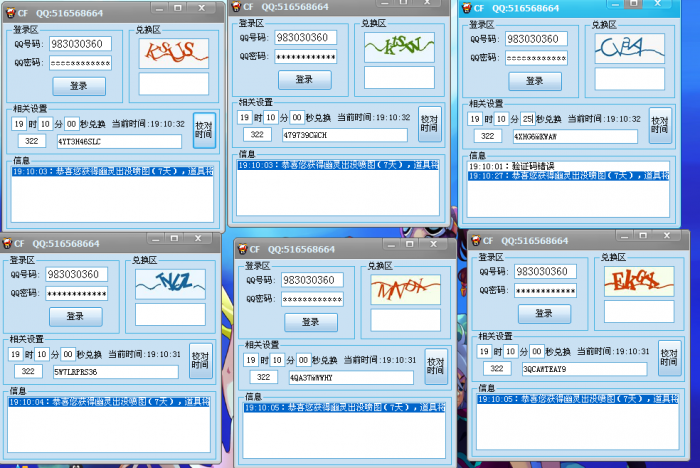Focus the answer box under the green captcha
The height and width of the screenshot is (468, 700).
[399, 78]
